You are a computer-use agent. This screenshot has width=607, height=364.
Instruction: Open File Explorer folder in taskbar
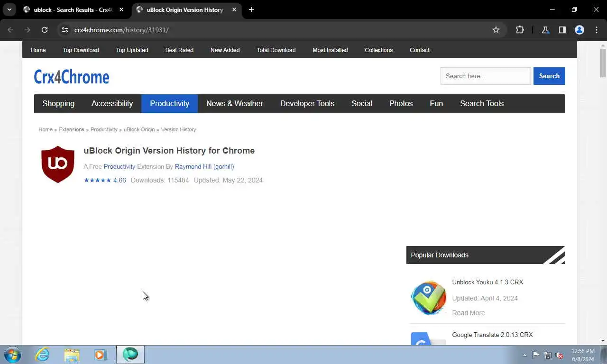(72, 355)
